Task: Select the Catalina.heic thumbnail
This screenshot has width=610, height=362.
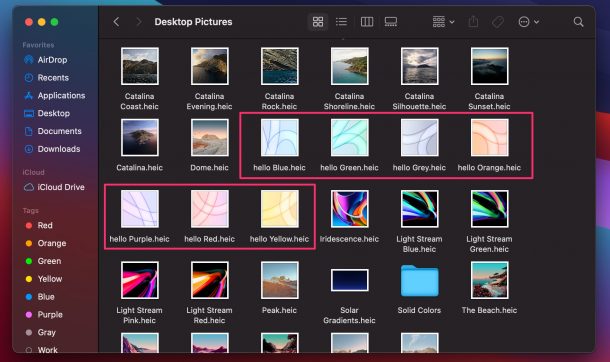Action: (140, 138)
